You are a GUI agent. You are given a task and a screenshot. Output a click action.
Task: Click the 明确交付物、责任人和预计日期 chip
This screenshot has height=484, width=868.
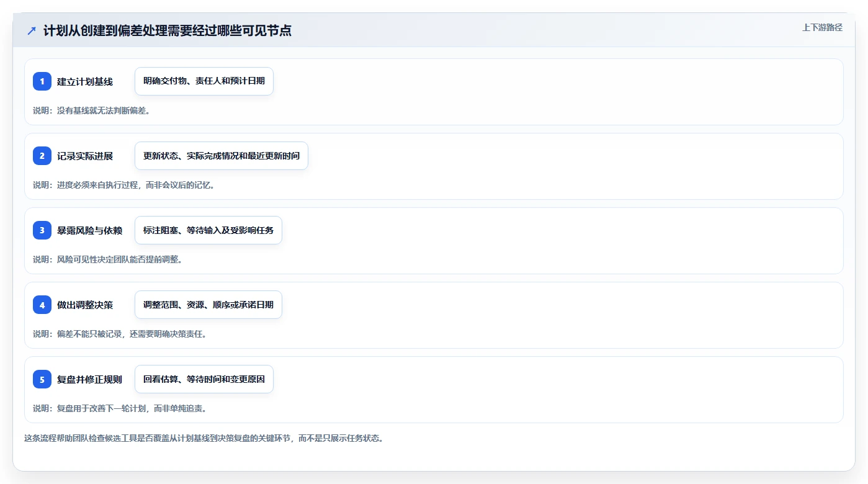pyautogui.click(x=204, y=81)
